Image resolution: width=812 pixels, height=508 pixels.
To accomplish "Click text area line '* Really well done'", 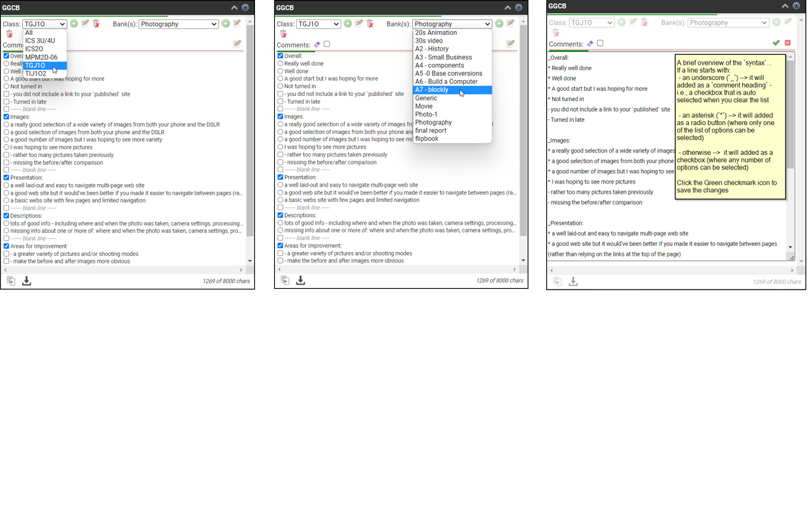I will click(x=571, y=68).
